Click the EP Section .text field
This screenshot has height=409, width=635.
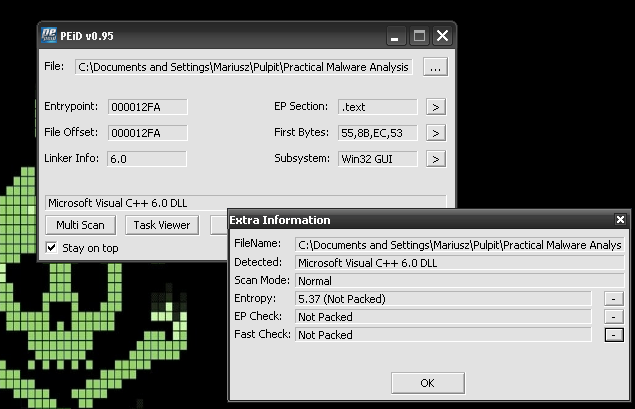tap(377, 107)
